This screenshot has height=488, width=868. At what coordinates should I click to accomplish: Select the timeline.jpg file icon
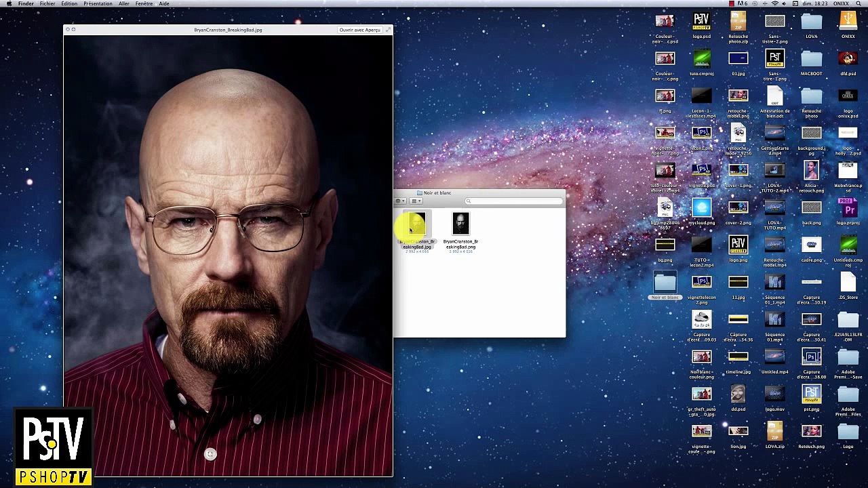point(738,357)
